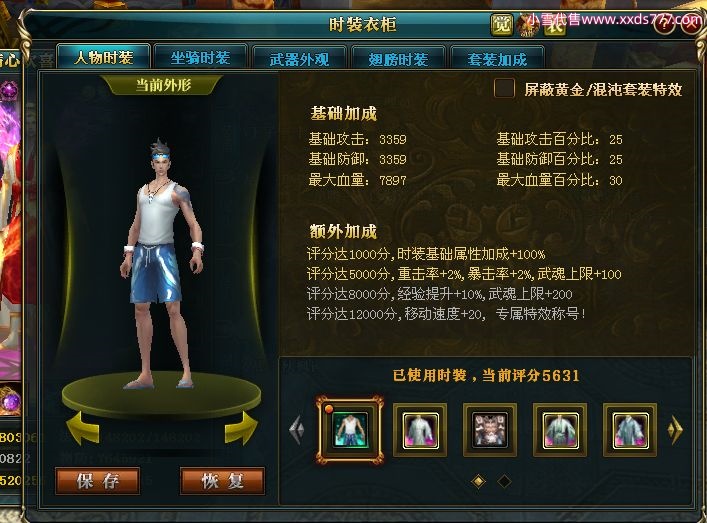This screenshot has height=523, width=707.
Task: Switch to 武器外观 tab
Action: pyautogui.click(x=299, y=58)
